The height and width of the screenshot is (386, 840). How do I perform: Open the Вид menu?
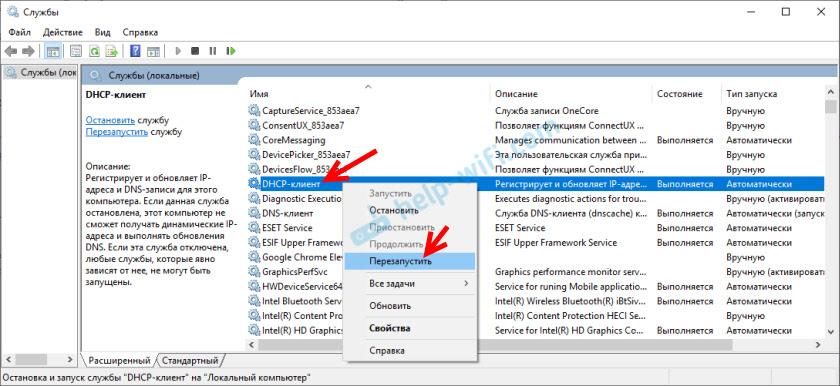[x=102, y=32]
